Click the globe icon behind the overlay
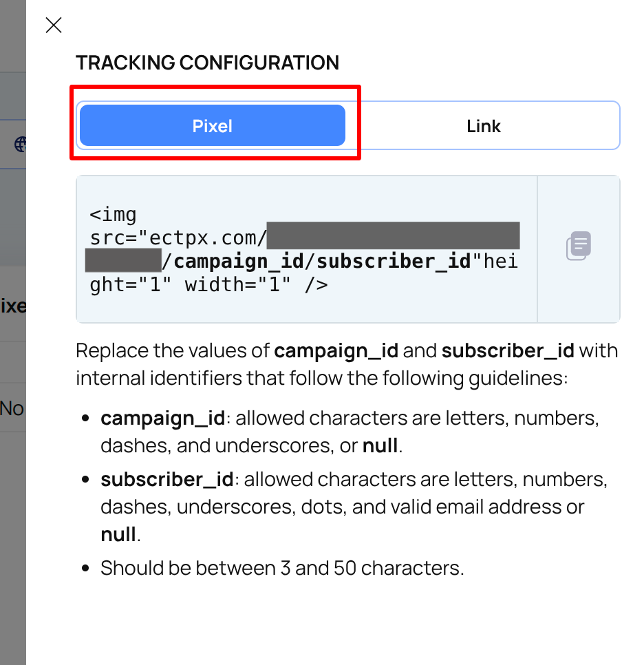This screenshot has width=644, height=665. pyautogui.click(x=20, y=144)
